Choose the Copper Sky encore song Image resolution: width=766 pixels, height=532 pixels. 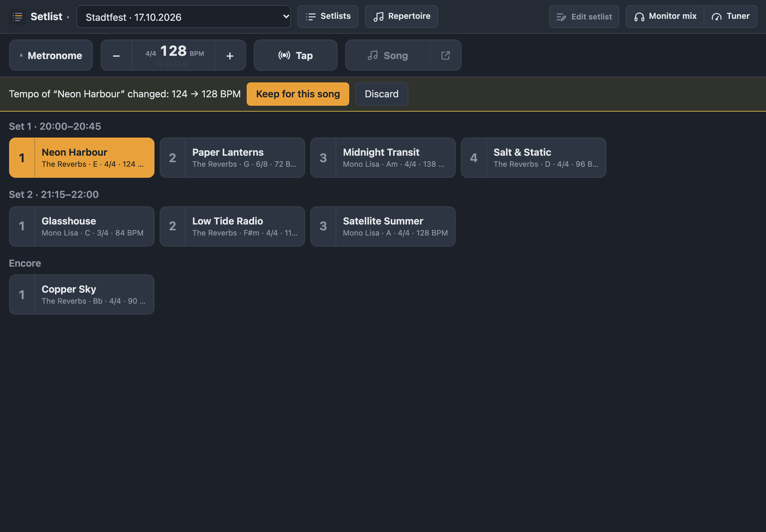pyautogui.click(x=82, y=295)
